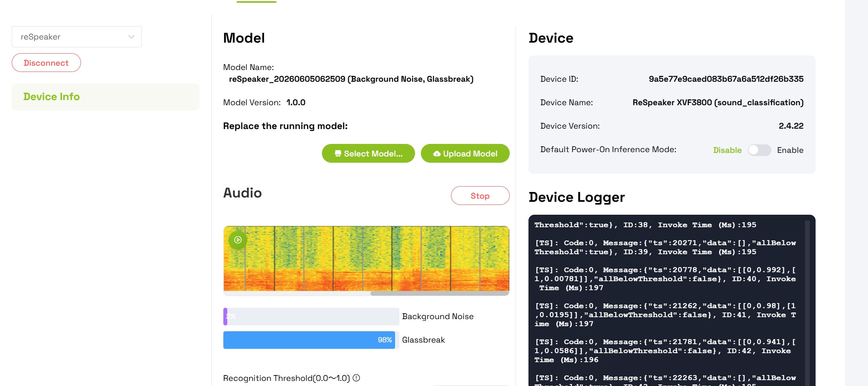Click the Select Model button
The width and height of the screenshot is (868, 386).
[368, 153]
